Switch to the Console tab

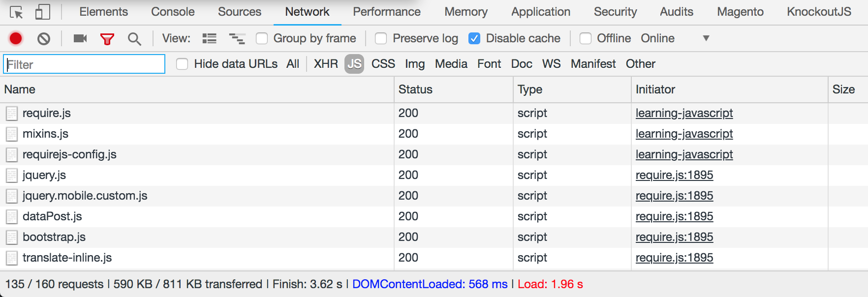(173, 12)
